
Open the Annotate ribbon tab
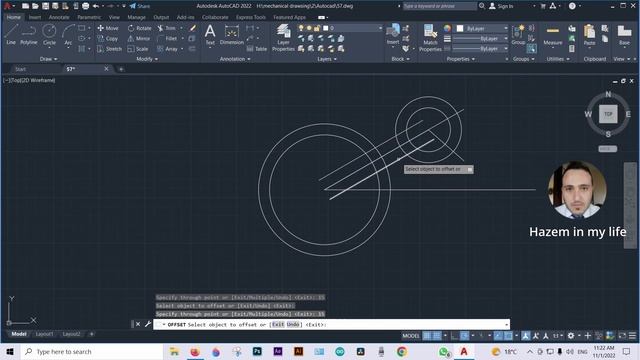(59, 17)
